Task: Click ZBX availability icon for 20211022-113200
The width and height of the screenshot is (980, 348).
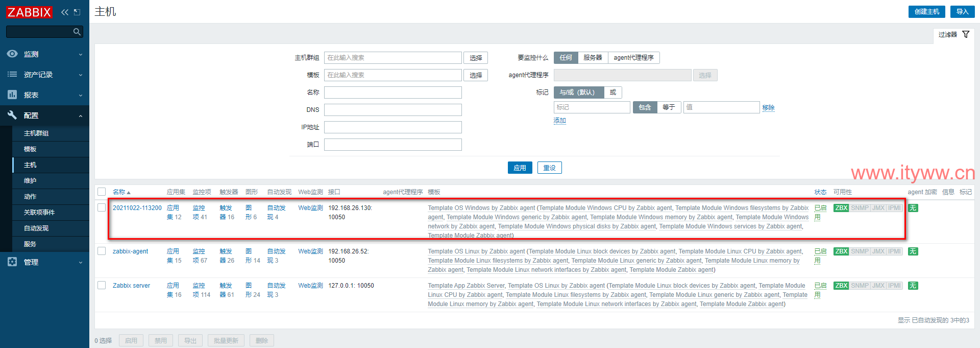Action: coord(841,208)
